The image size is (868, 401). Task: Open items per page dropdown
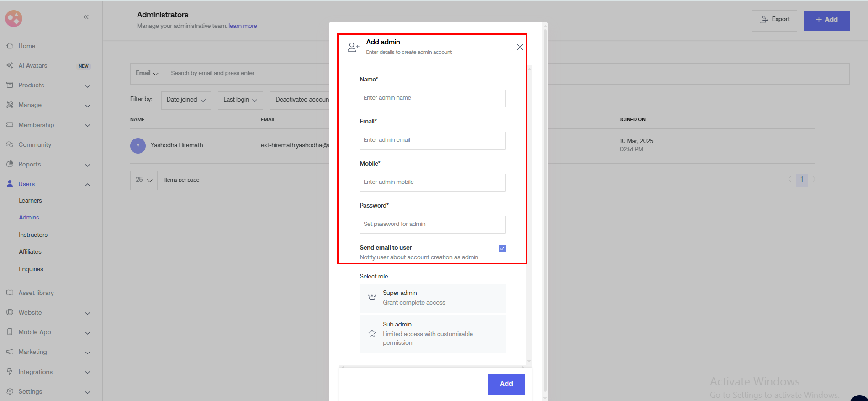click(143, 180)
